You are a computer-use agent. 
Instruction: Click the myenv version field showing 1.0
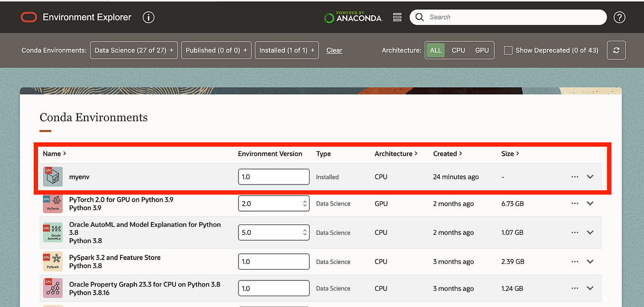(274, 177)
